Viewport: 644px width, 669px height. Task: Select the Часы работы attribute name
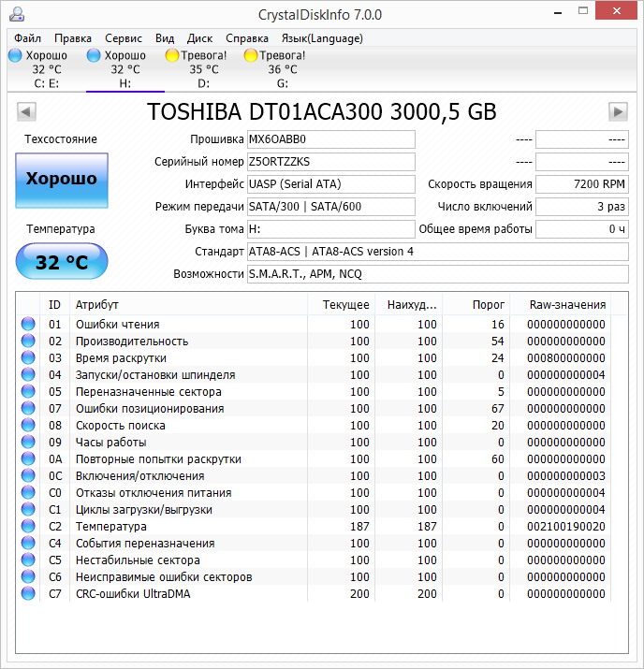coord(111,443)
